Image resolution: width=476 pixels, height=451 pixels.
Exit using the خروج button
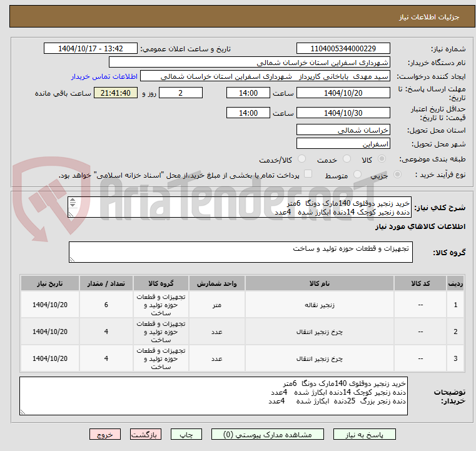(x=105, y=435)
